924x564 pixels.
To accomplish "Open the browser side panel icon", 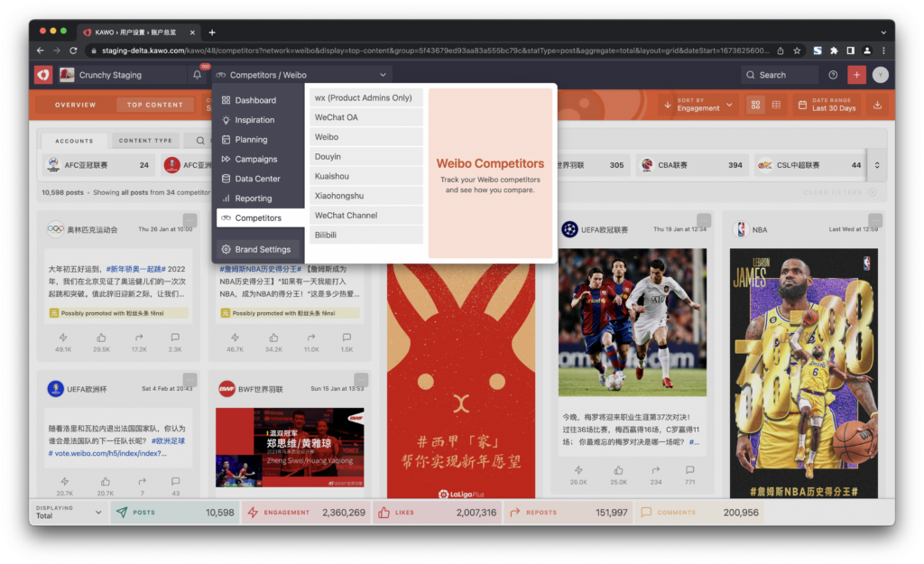I will [850, 51].
